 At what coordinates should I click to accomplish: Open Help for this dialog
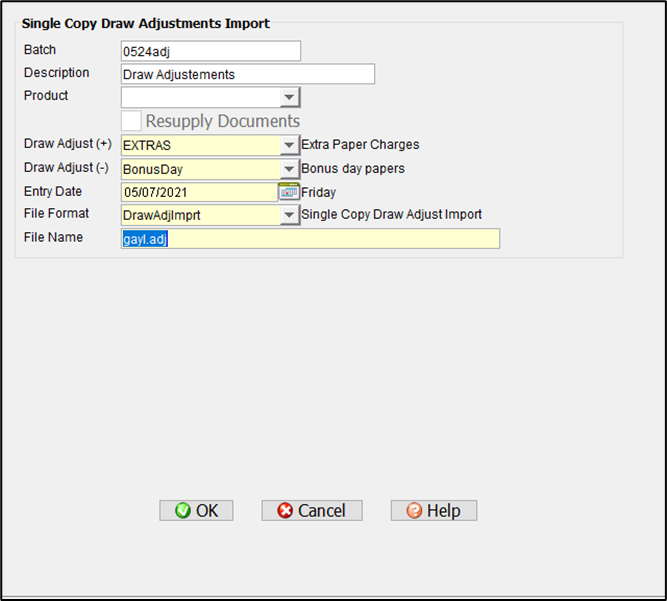click(x=433, y=510)
